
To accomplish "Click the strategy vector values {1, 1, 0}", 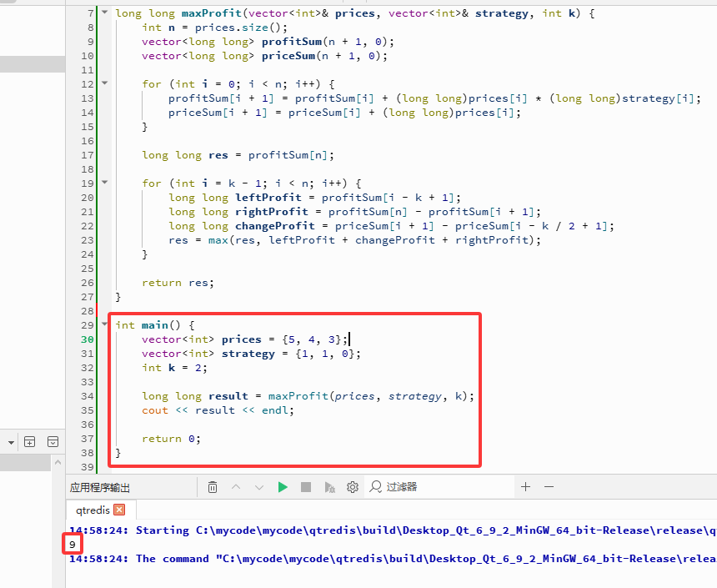I will 324,354.
